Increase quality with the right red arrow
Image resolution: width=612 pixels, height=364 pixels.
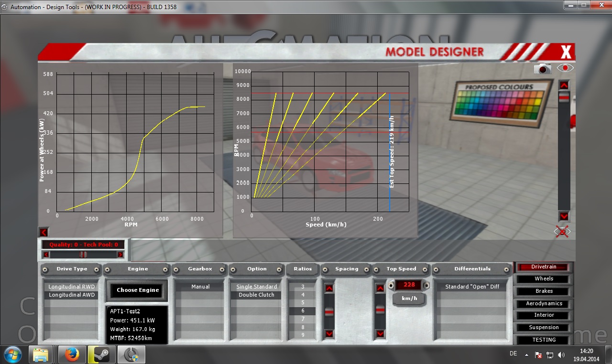click(x=120, y=254)
